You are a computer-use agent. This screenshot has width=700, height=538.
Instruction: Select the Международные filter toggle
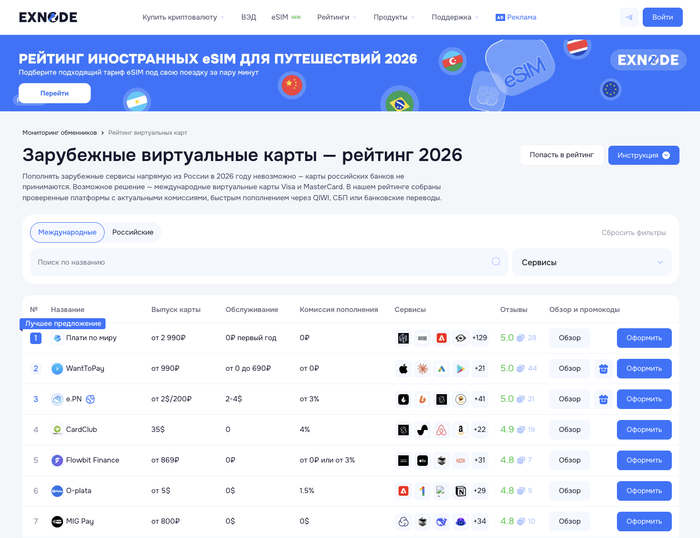pyautogui.click(x=67, y=232)
